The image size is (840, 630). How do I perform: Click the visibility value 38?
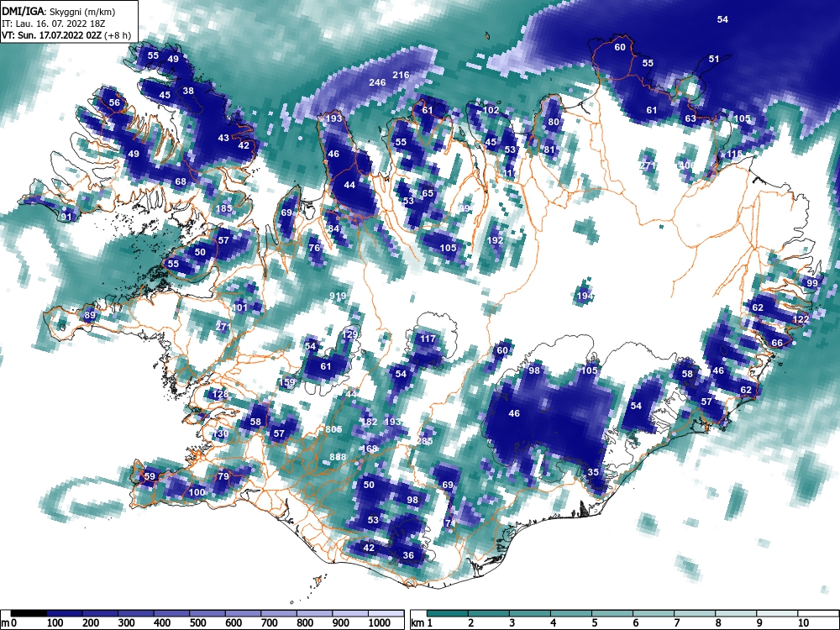click(188, 91)
